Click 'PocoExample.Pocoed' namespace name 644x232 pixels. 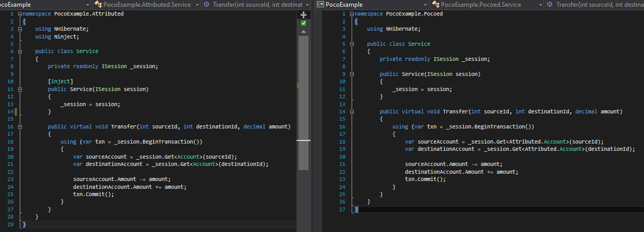point(413,14)
